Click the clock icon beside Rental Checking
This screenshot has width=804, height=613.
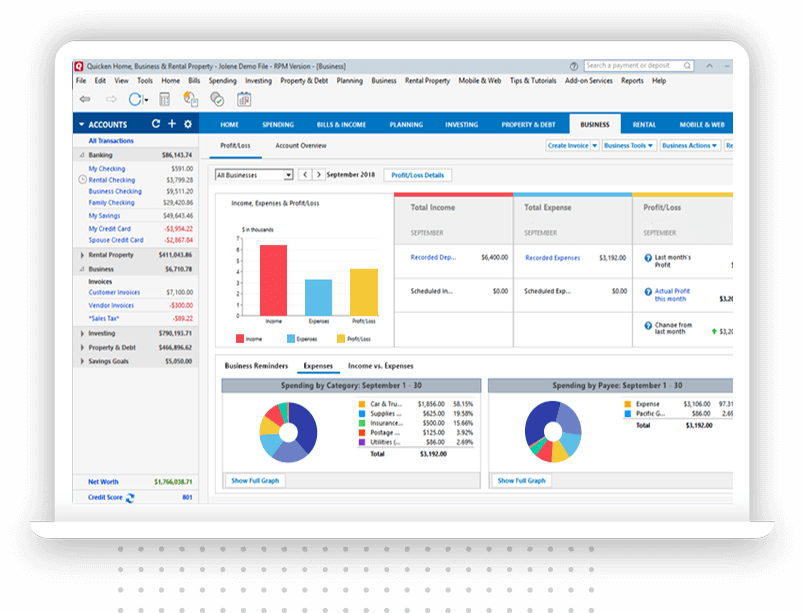click(x=82, y=179)
